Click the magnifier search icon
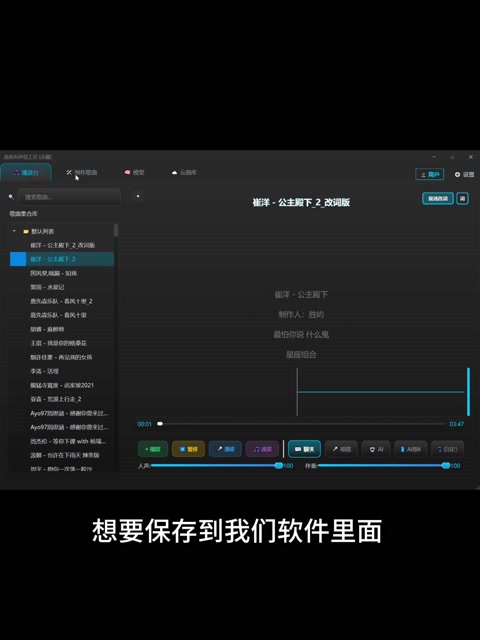The height and width of the screenshot is (640, 480). coord(11,197)
